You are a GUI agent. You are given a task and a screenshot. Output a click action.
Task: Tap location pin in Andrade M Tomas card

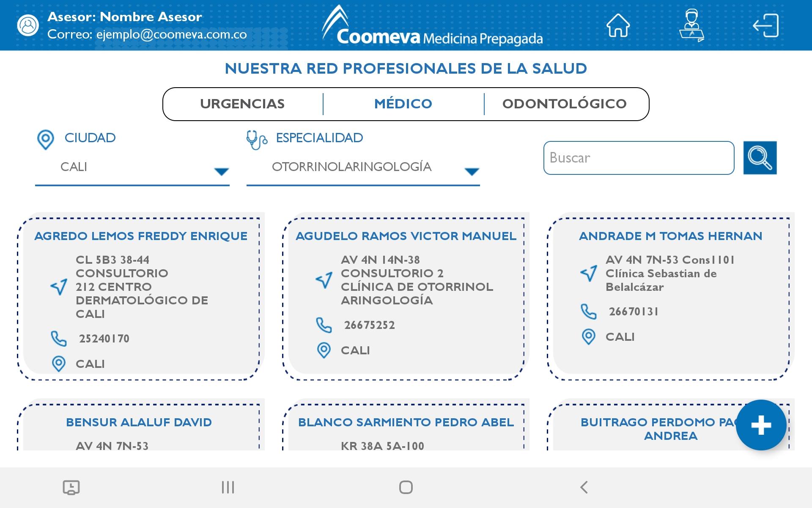click(589, 337)
